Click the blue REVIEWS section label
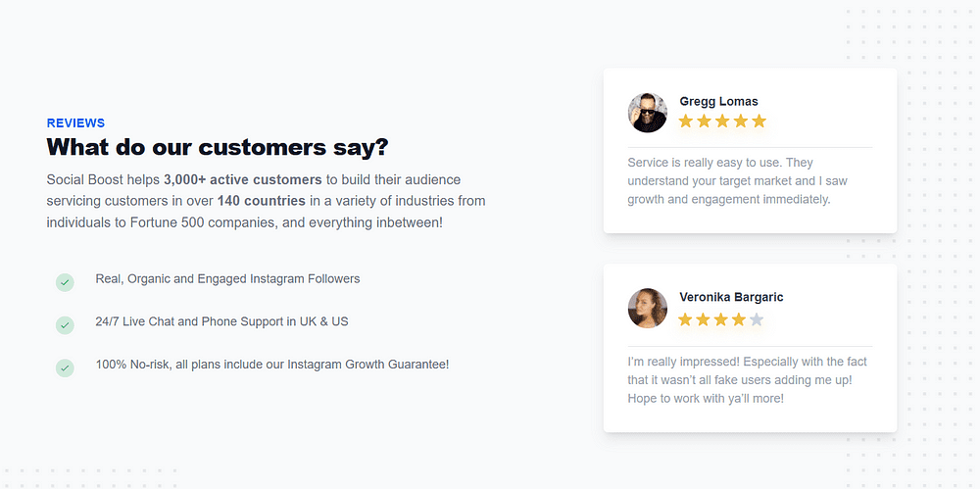The height and width of the screenshot is (489, 980). [x=75, y=123]
